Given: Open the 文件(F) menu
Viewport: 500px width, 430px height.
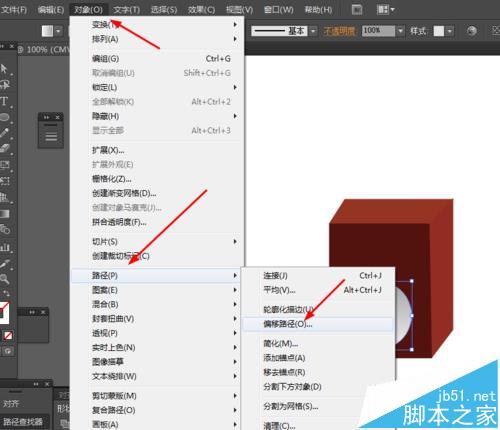Looking at the screenshot, I should point(13,10).
